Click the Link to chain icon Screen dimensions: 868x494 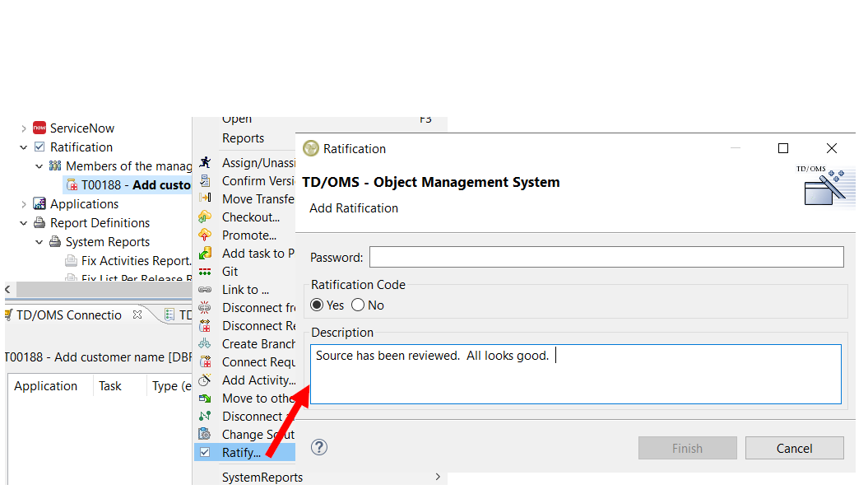point(205,290)
